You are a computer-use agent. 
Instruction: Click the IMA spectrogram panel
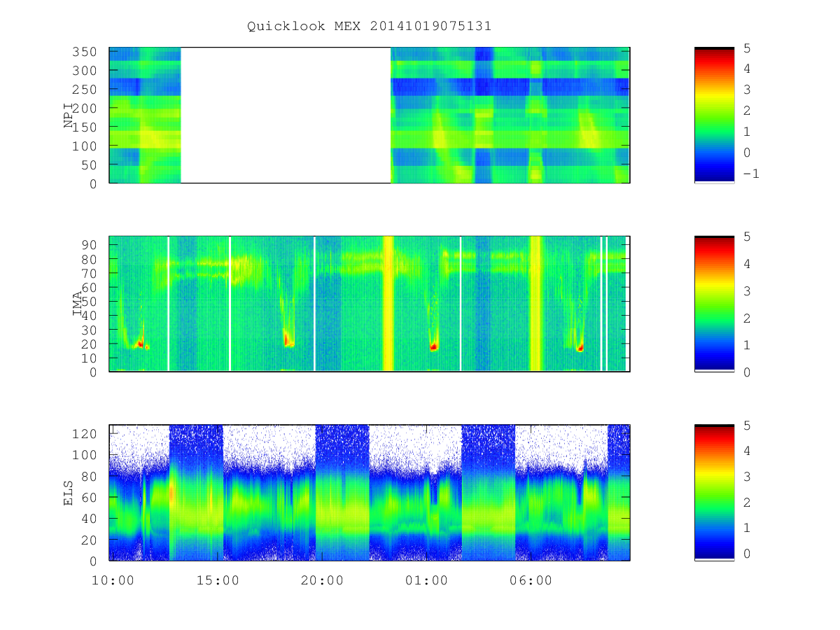[370, 303]
